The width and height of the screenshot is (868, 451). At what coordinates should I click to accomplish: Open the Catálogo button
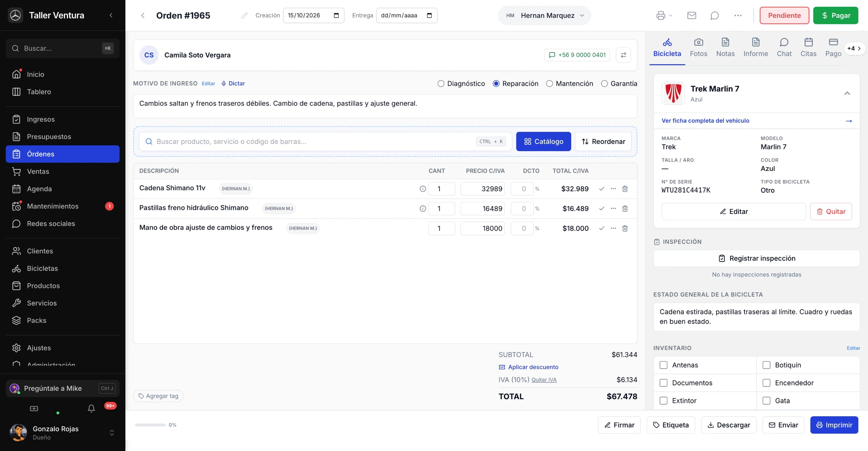click(x=543, y=142)
